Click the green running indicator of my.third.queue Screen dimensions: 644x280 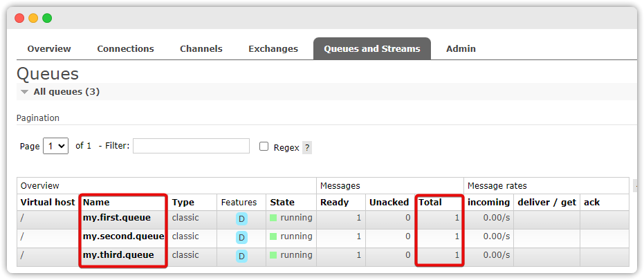click(x=273, y=255)
